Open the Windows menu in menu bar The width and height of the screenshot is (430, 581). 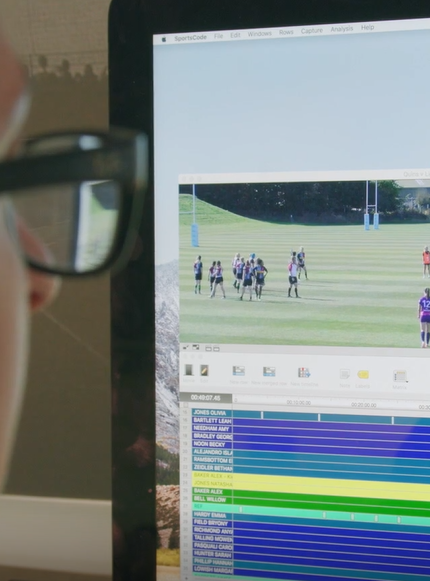(x=259, y=34)
